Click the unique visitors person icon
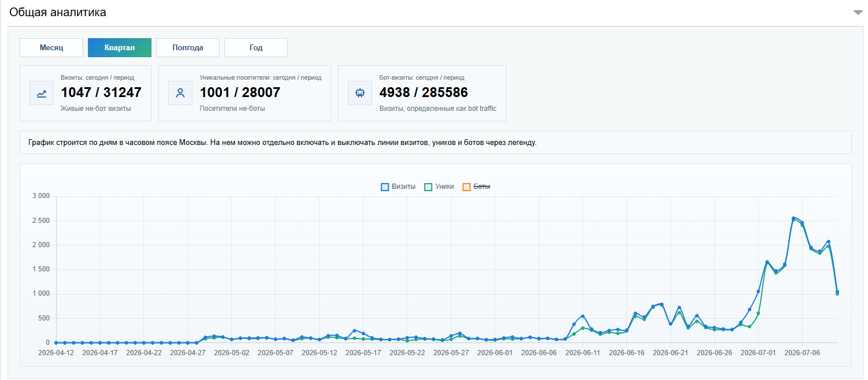This screenshot has width=868, height=380. pyautogui.click(x=180, y=93)
